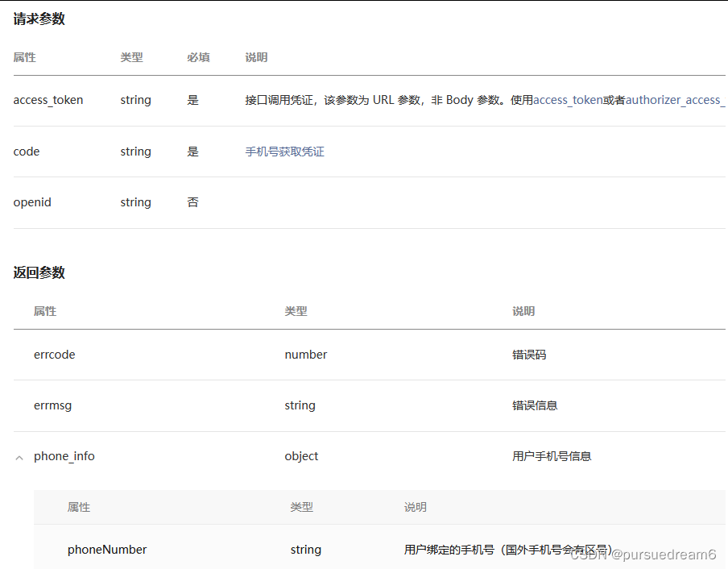Click the phone_info property name
728x569 pixels.
(64, 456)
